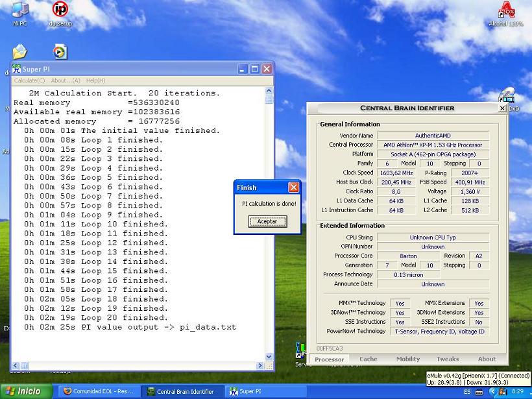
Task: Open the ducsetup desktop icon
Action: (60, 10)
